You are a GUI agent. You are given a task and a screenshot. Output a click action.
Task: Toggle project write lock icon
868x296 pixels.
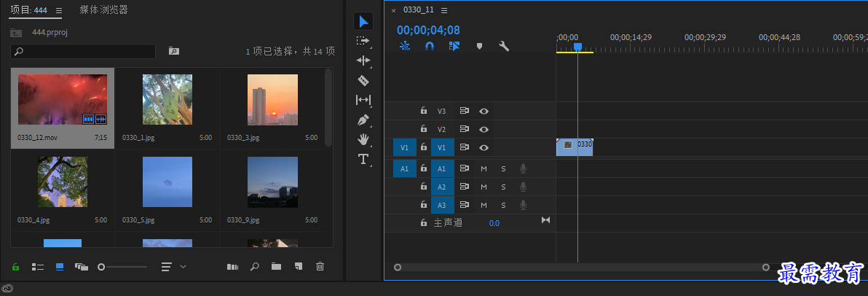coord(15,267)
